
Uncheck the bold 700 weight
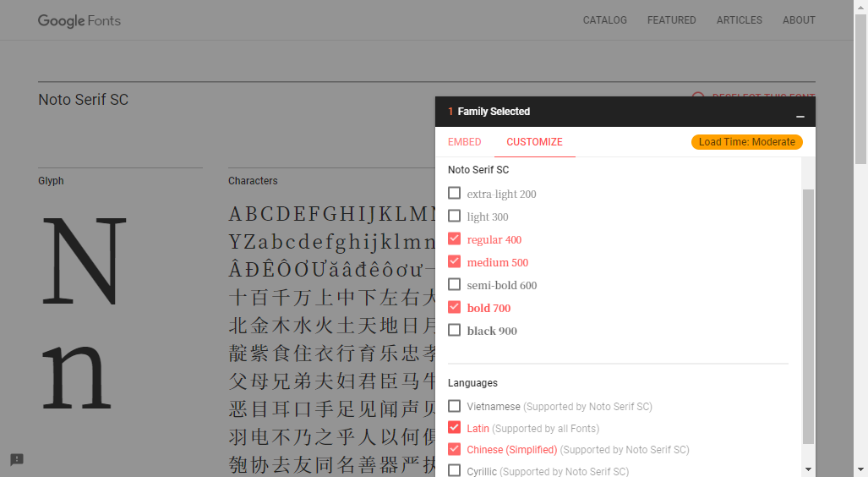(454, 307)
